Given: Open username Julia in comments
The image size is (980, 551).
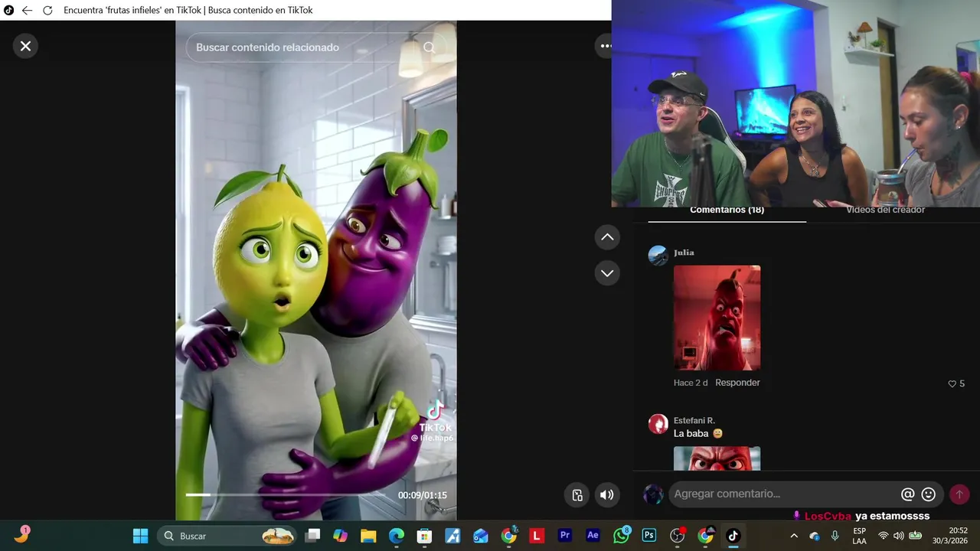Looking at the screenshot, I should click(684, 253).
